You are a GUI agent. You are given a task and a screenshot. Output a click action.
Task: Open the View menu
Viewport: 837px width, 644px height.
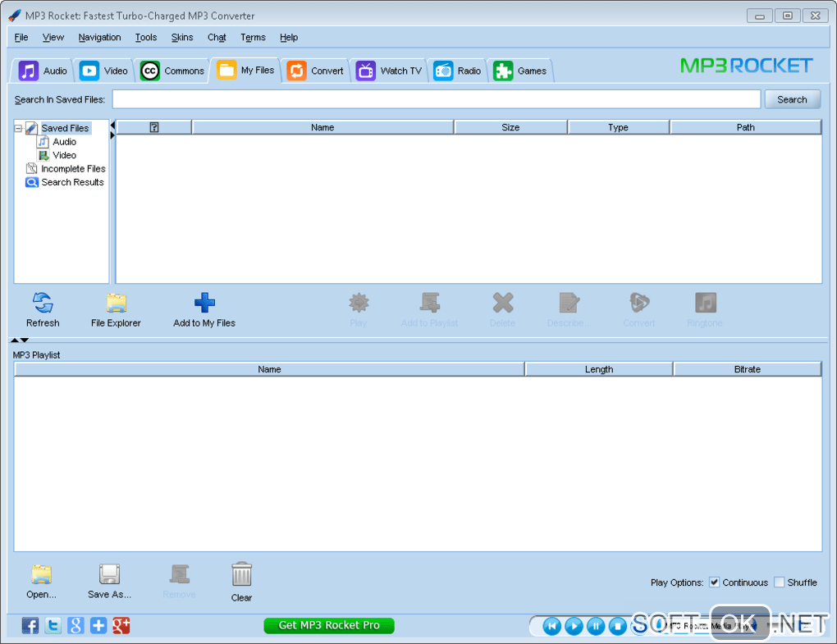[53, 38]
